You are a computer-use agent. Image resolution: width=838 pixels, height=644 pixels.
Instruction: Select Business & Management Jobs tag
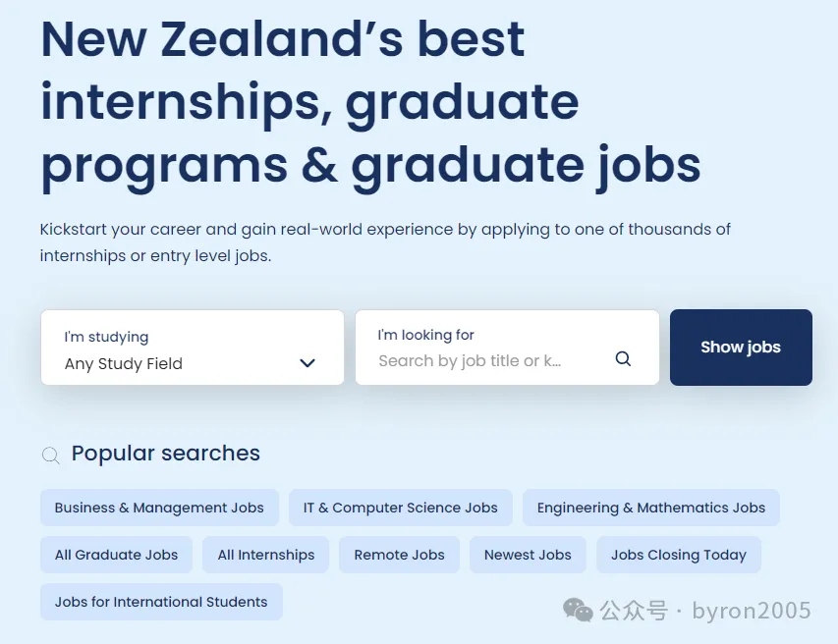tap(159, 508)
